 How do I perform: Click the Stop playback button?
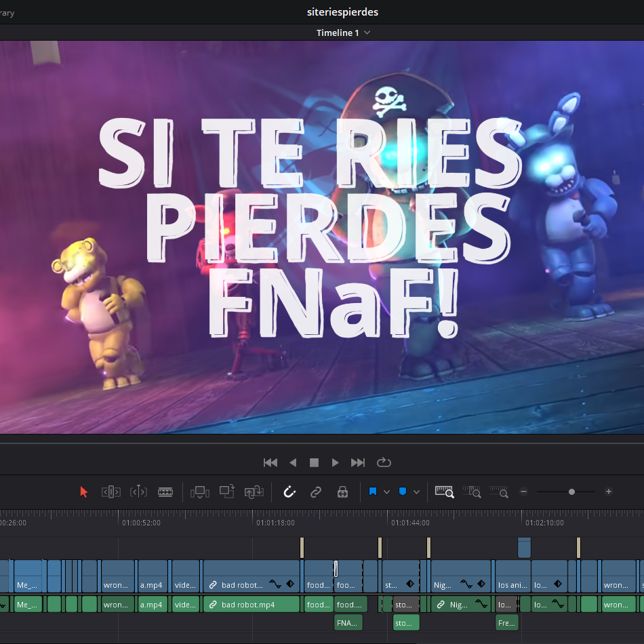pyautogui.click(x=314, y=462)
